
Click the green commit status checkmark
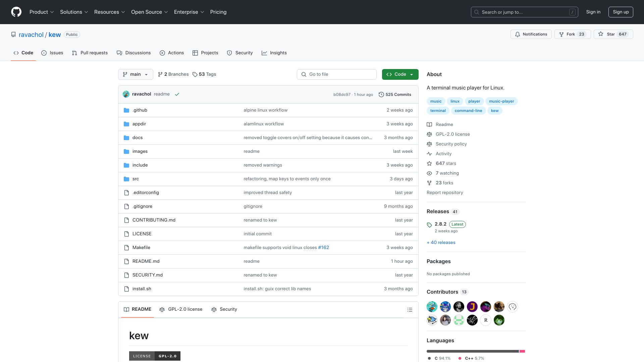(177, 95)
